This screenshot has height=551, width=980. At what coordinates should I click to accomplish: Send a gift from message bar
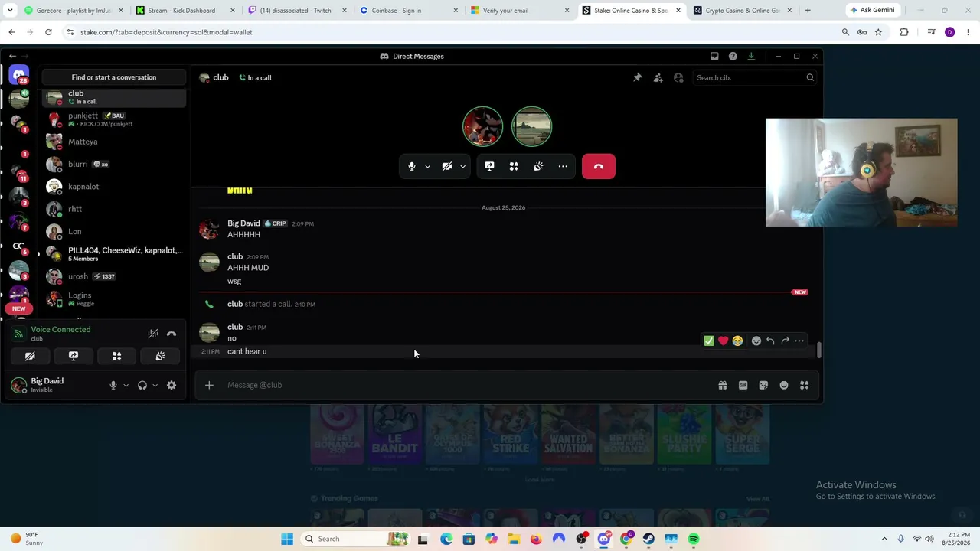(x=723, y=385)
